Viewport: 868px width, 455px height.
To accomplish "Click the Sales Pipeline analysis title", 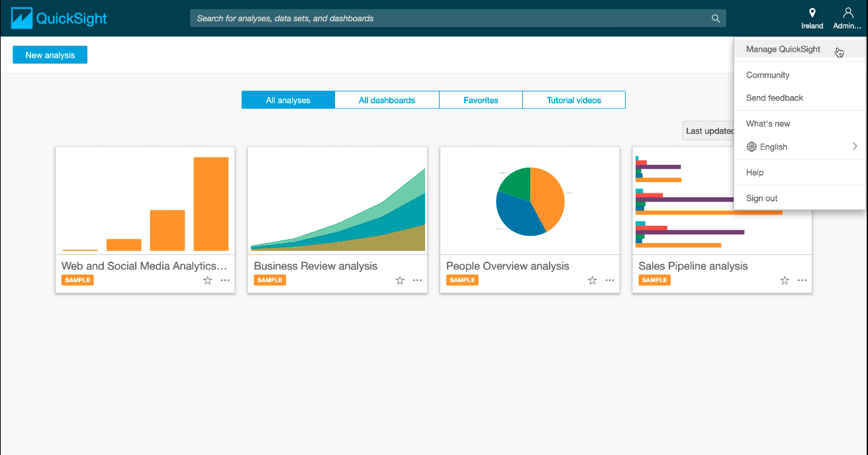I will (693, 266).
